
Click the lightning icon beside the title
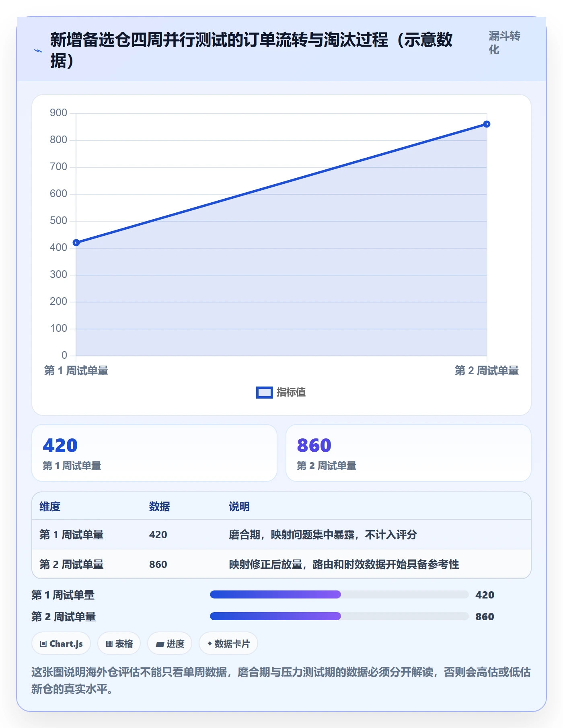(38, 51)
